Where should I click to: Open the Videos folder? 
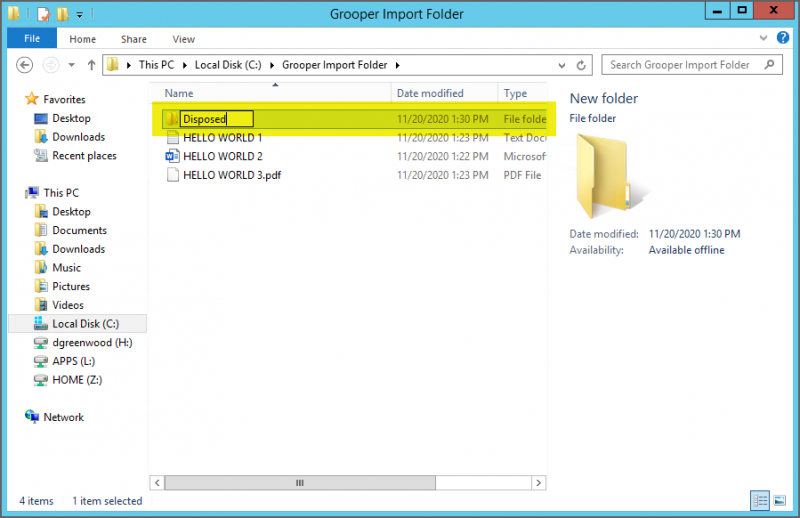[68, 305]
